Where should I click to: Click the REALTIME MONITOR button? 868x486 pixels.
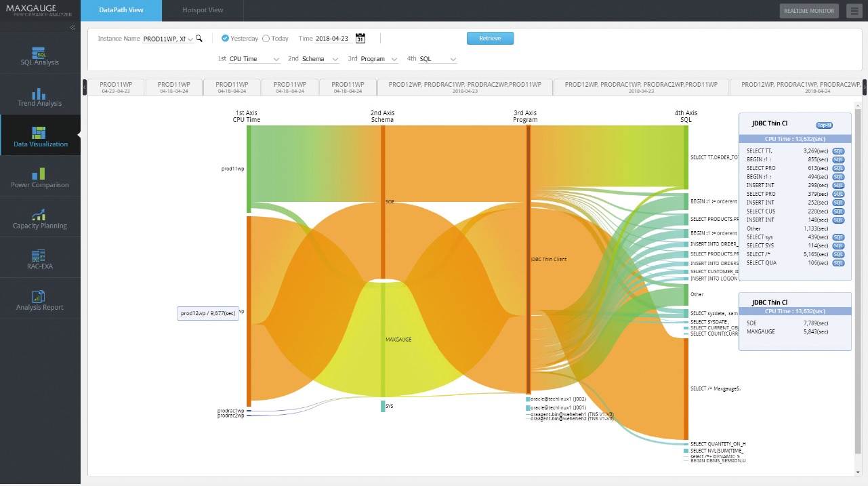tap(810, 11)
